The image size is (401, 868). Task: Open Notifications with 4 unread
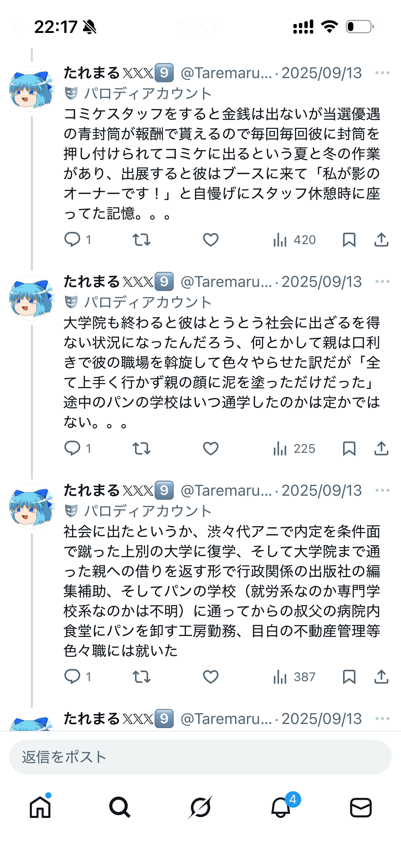point(281,807)
